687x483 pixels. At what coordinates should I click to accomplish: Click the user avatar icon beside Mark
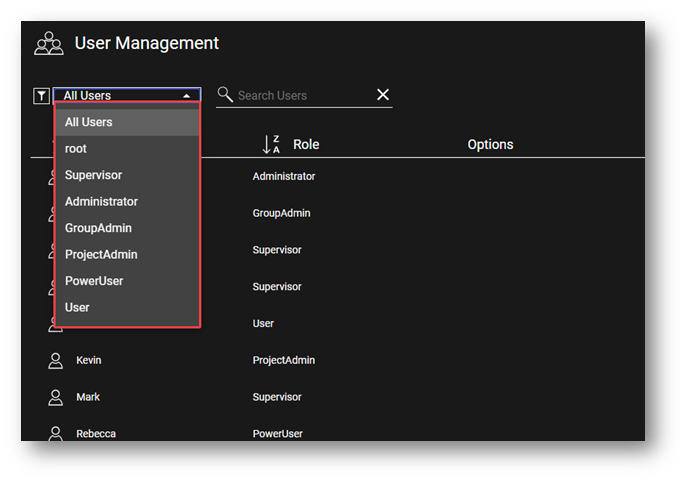coord(56,398)
